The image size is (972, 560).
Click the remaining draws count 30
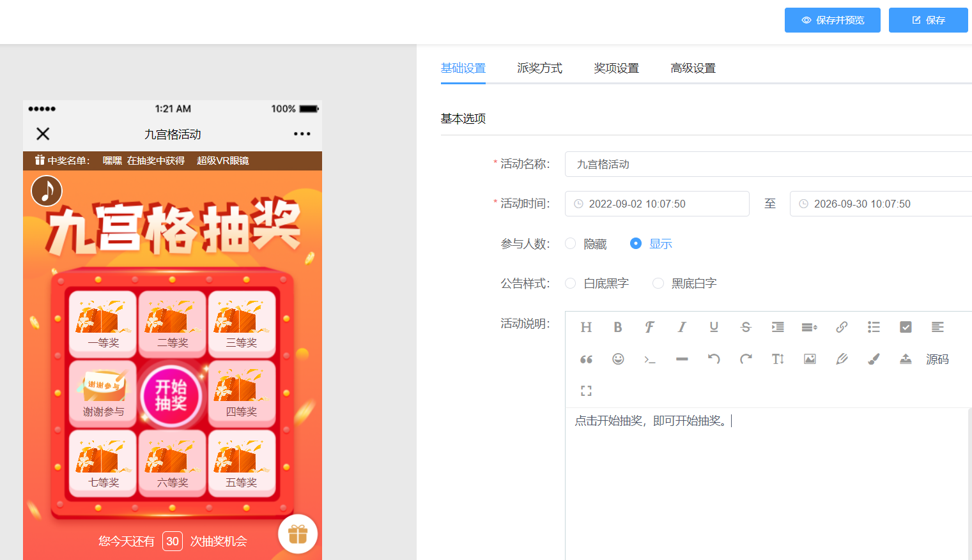[173, 541]
